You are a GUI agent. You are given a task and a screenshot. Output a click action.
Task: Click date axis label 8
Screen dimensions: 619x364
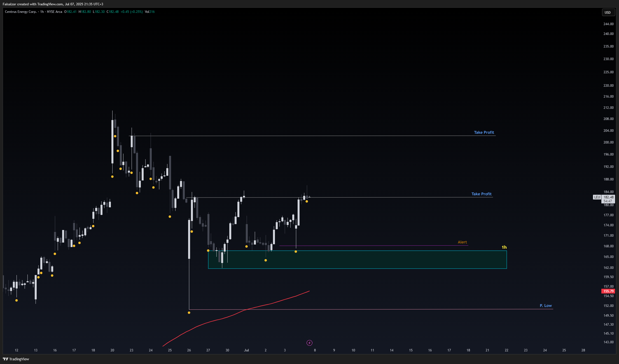(315, 350)
